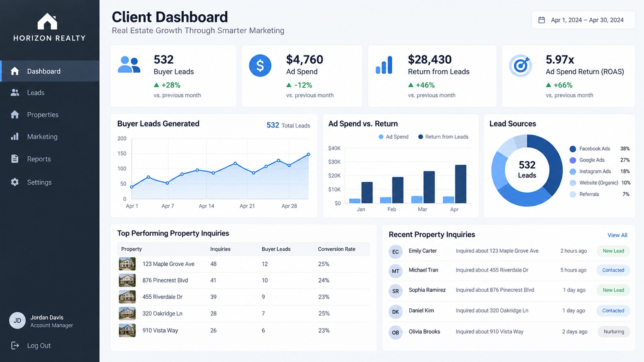Screen dimensions: 644x362
Task: Click the Facebook Ads legend color dot
Action: [x=573, y=149]
